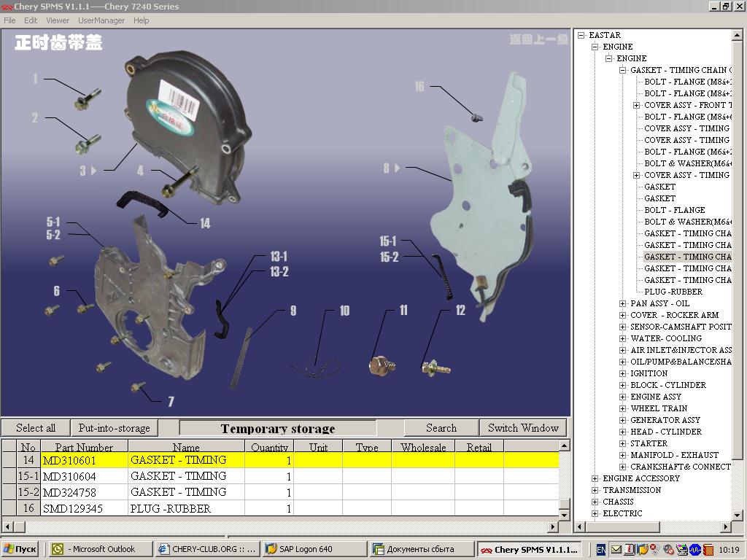Expand the COVER ASSY - FRONT node
Viewport: 747px width, 560px height.
(x=636, y=105)
